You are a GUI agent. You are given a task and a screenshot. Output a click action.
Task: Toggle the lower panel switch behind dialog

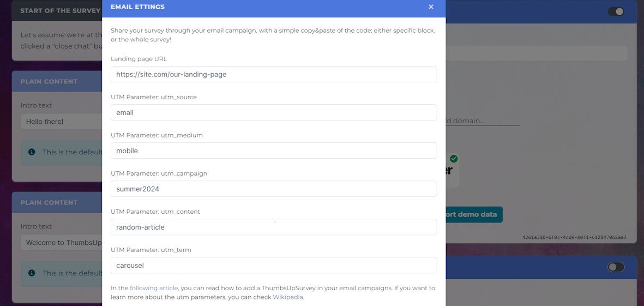(616, 267)
